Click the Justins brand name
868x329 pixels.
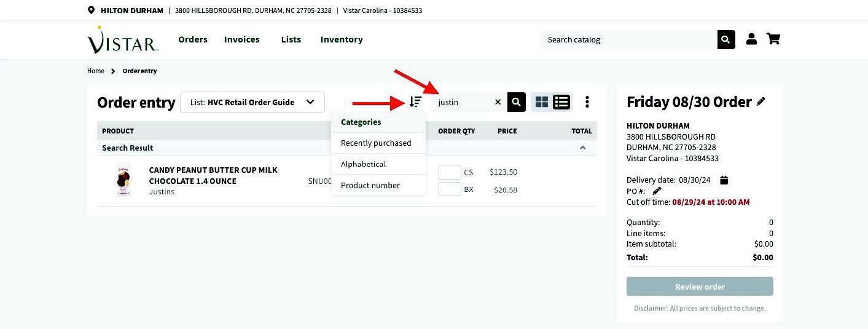point(162,191)
